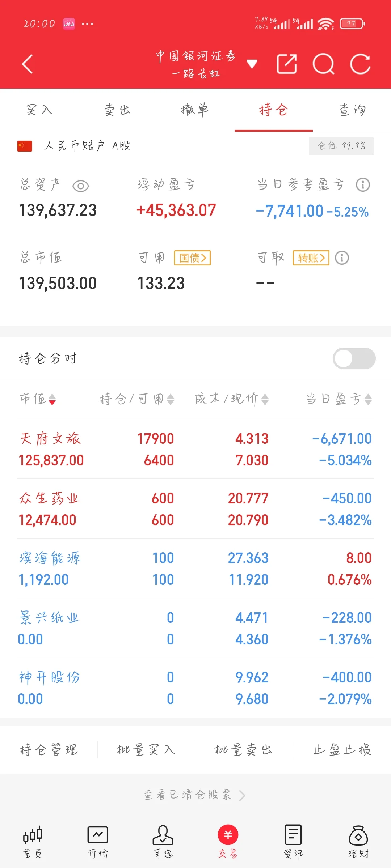
Task: Tap the search magnifier icon
Action: (323, 64)
